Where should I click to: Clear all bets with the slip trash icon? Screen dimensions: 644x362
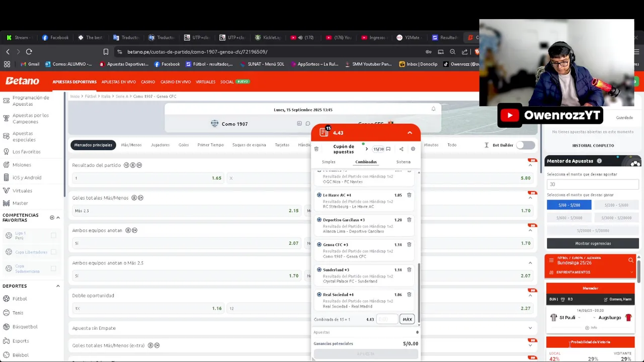(x=316, y=149)
